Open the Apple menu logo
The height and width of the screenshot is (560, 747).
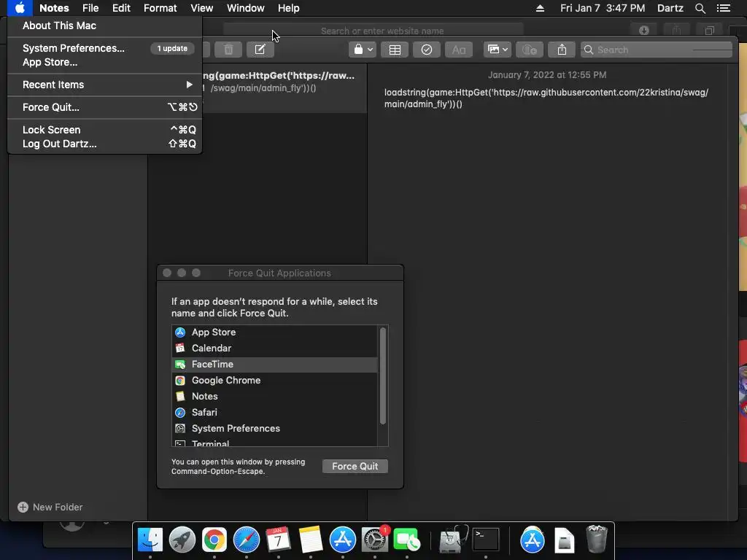[x=20, y=8]
